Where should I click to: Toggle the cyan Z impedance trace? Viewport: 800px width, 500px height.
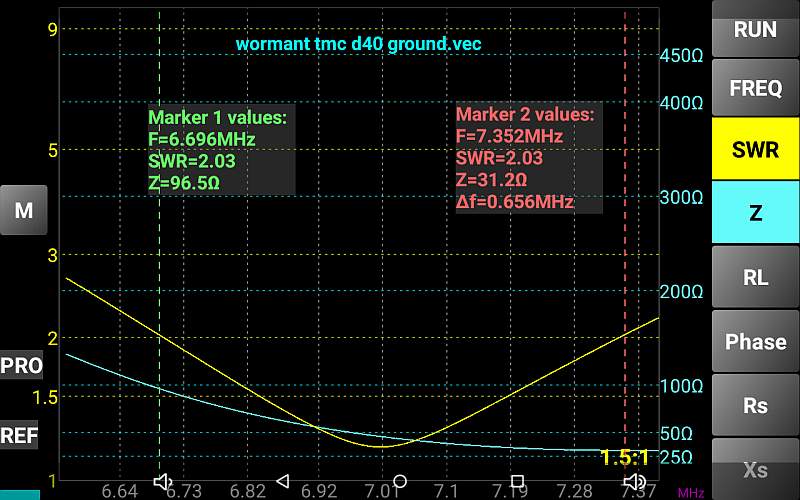click(x=755, y=212)
